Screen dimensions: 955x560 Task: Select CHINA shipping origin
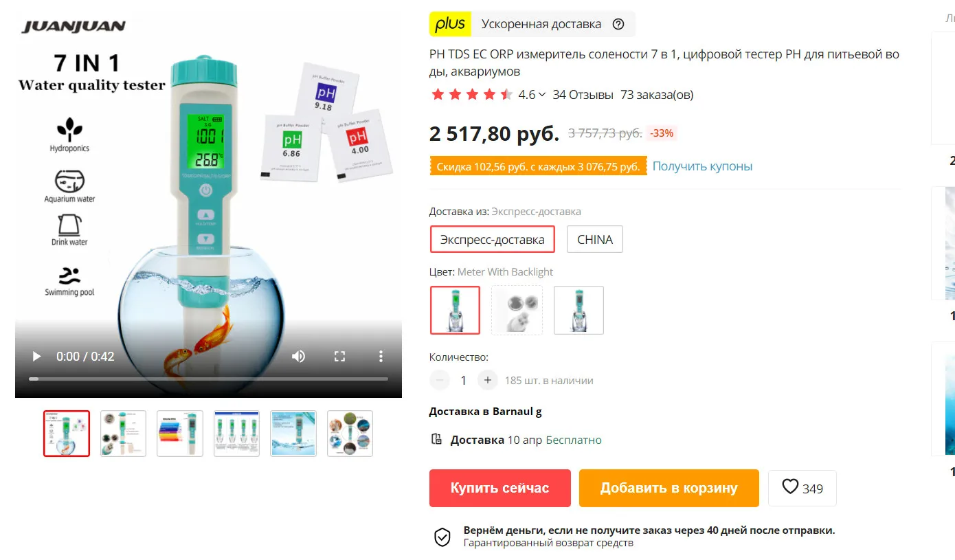pyautogui.click(x=595, y=240)
